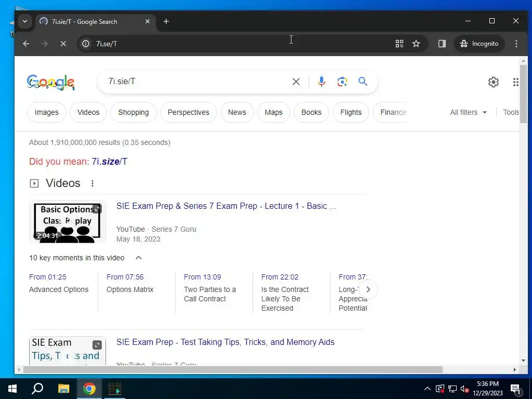
Task: Show next key moments with arrow
Action: click(x=368, y=289)
